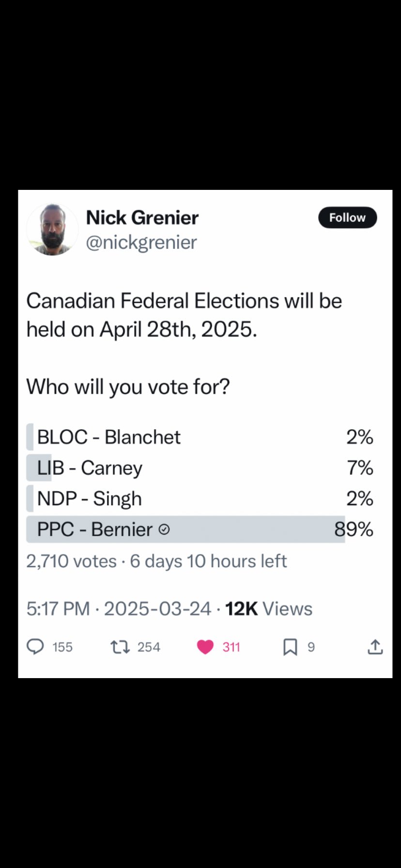
Task: Bookmark this tweet with the bookmark icon
Action: coord(290,647)
